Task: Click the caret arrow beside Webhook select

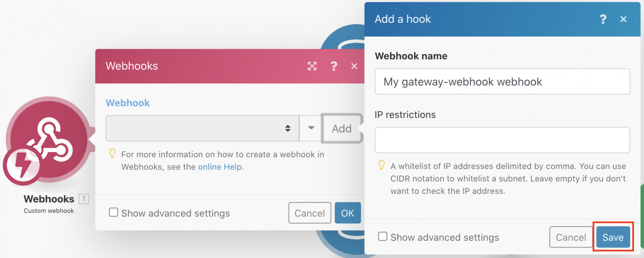Action: click(x=311, y=128)
